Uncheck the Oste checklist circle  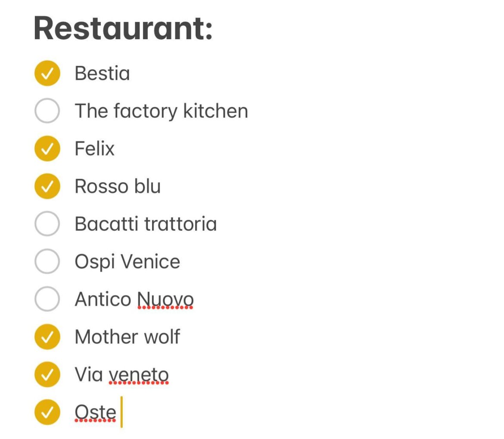tap(47, 412)
